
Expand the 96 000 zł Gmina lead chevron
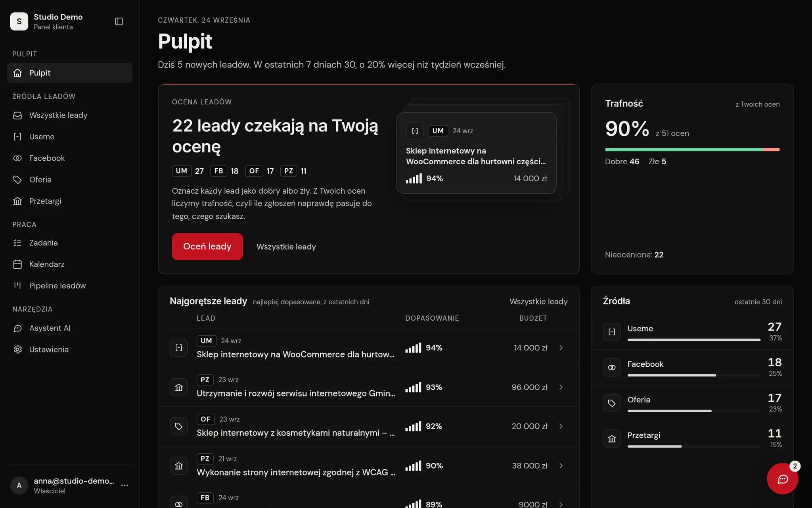click(x=561, y=387)
